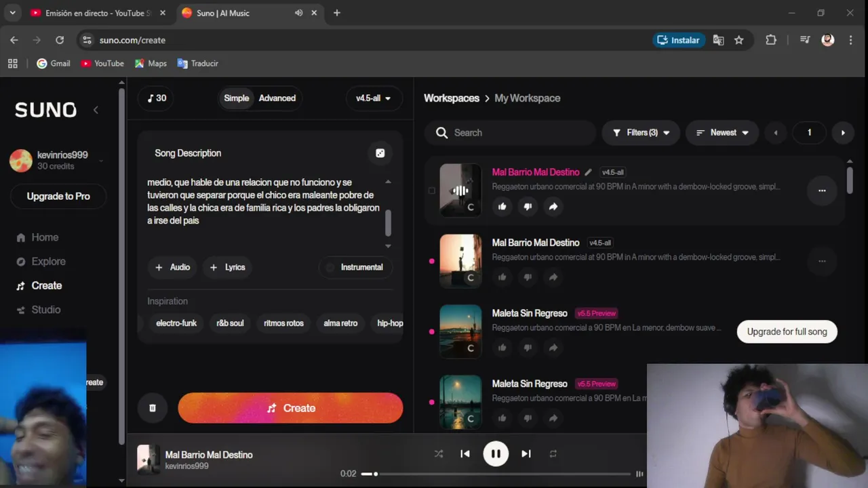This screenshot has height=488, width=868.
Task: Click the Instalar app button
Action: click(x=679, y=40)
